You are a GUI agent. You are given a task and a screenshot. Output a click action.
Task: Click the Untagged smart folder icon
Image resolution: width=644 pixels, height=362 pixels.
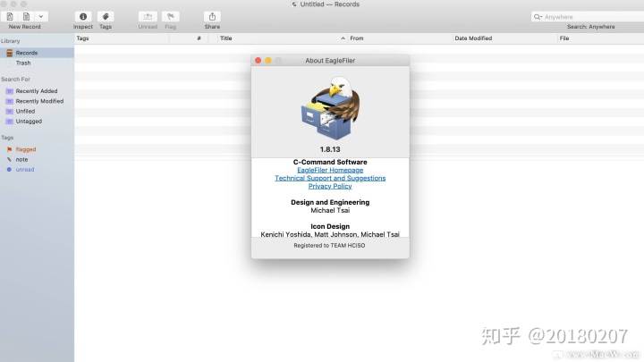(10, 122)
